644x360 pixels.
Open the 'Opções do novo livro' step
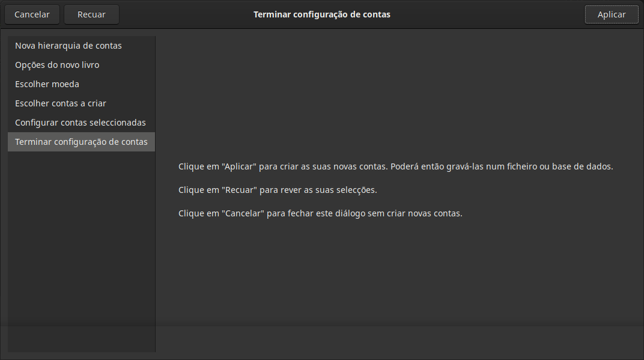(x=57, y=65)
